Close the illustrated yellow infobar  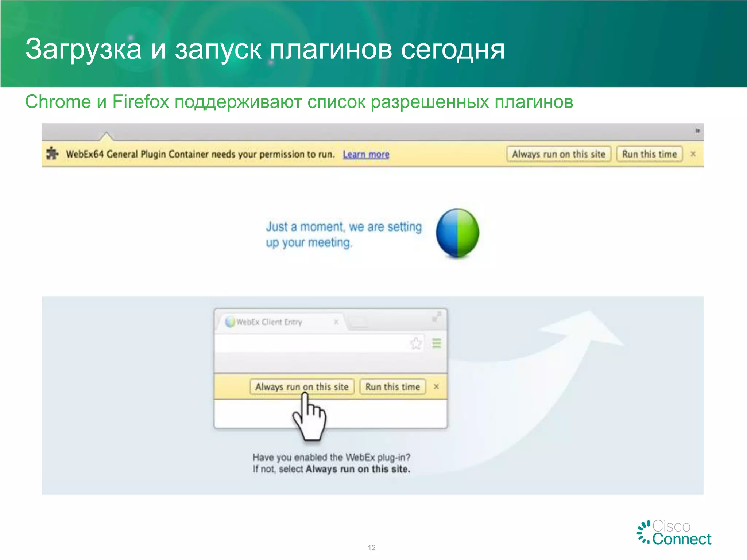436,386
